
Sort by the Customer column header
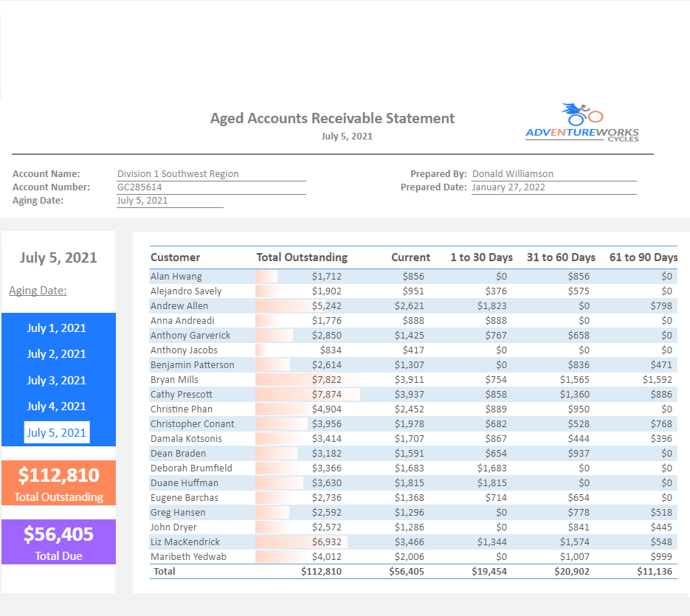[x=175, y=257]
